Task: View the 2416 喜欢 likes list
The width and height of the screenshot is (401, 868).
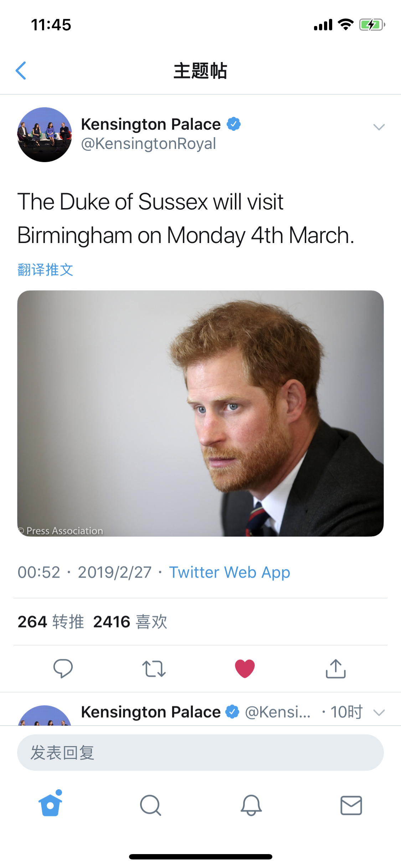Action: tap(130, 622)
